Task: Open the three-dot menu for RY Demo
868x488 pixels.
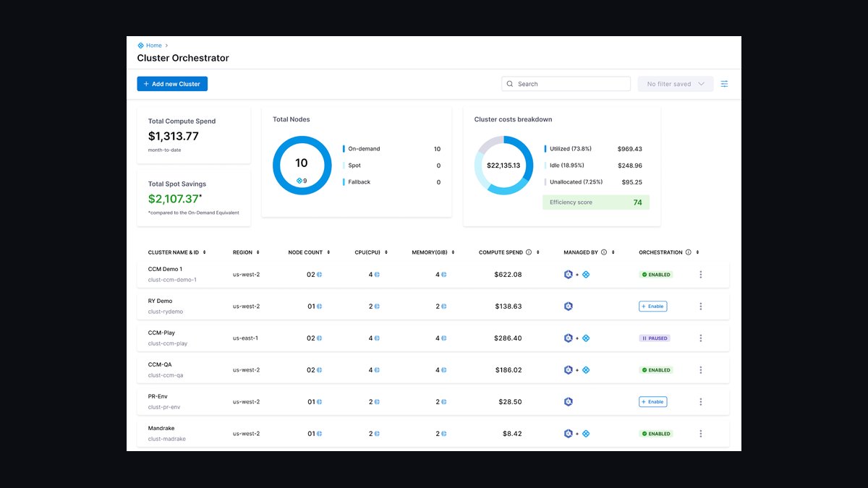Action: (x=700, y=307)
